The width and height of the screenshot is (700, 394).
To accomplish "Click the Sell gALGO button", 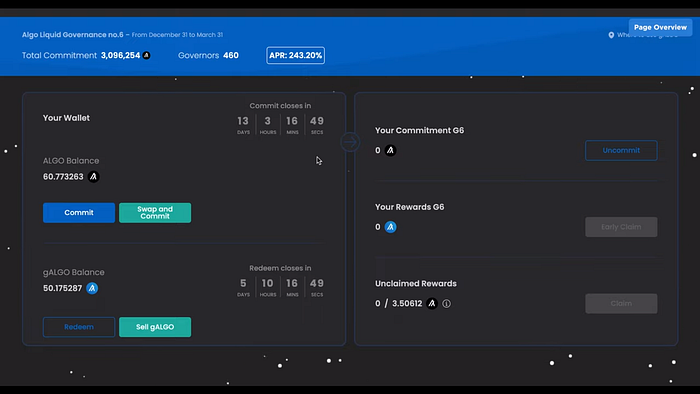I will coord(155,327).
